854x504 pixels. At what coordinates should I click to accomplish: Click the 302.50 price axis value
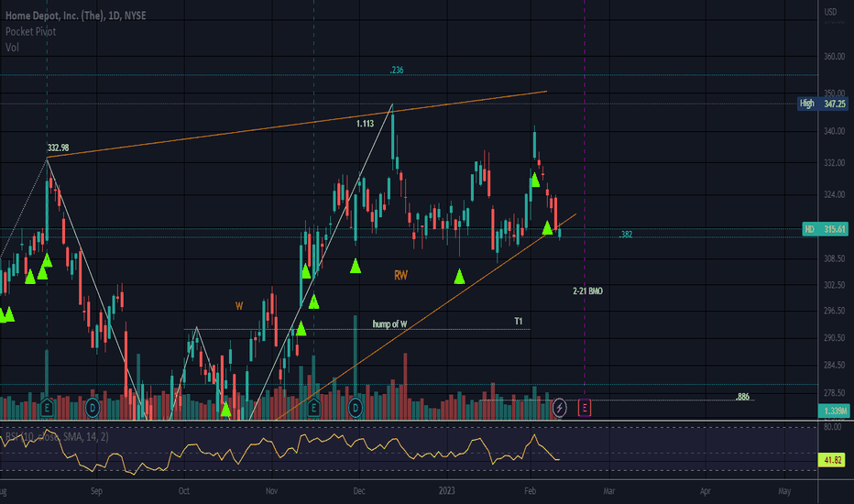point(834,285)
